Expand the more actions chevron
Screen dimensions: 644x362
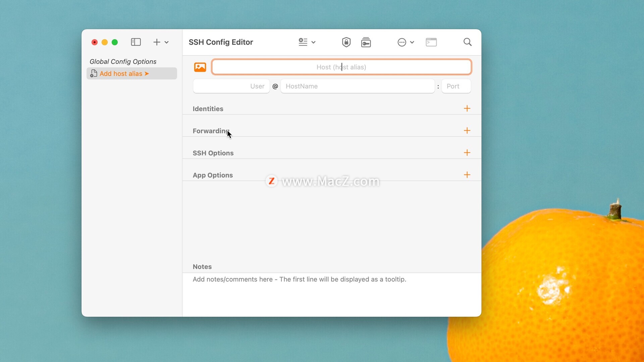pos(412,42)
